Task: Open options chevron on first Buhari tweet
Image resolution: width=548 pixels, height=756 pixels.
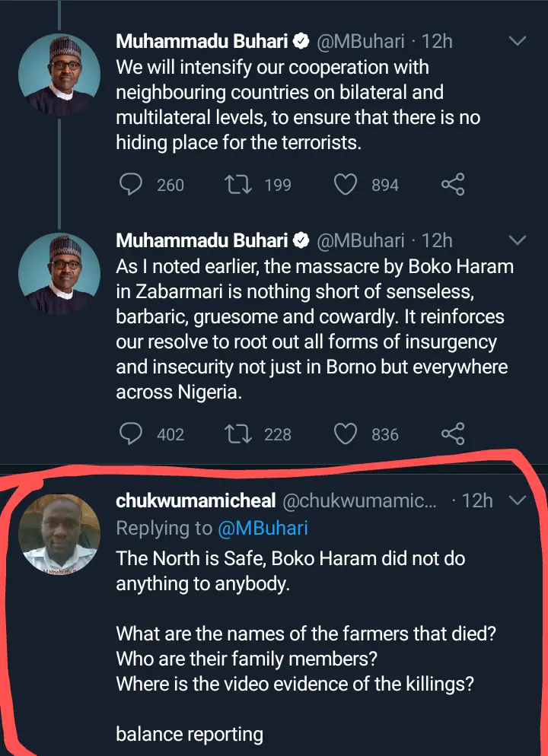Action: click(517, 41)
